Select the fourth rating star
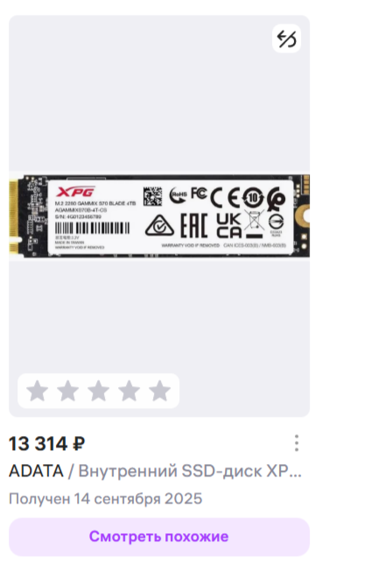The image size is (392, 570). pyautogui.click(x=129, y=391)
